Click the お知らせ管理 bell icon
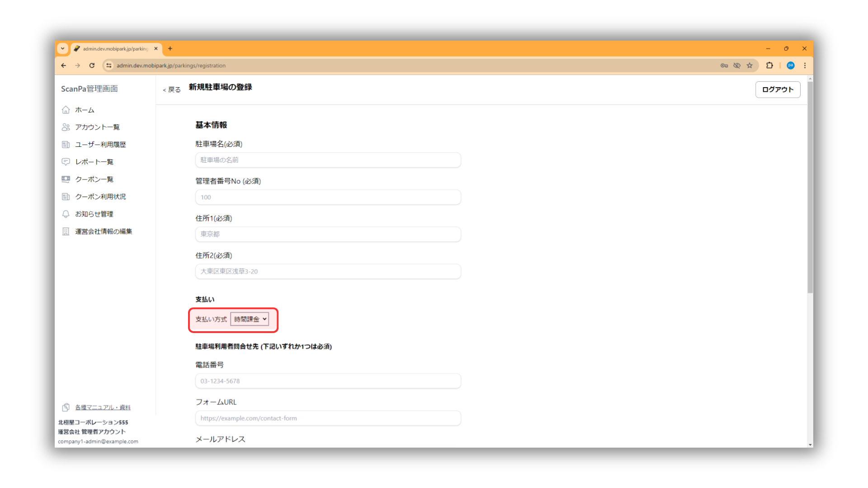The image size is (868, 488). [x=66, y=214]
